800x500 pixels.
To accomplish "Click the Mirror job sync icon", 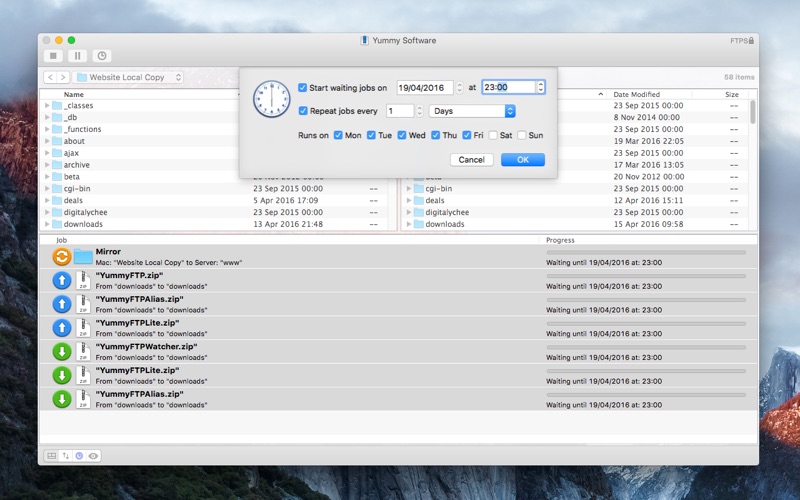I will pyautogui.click(x=62, y=257).
